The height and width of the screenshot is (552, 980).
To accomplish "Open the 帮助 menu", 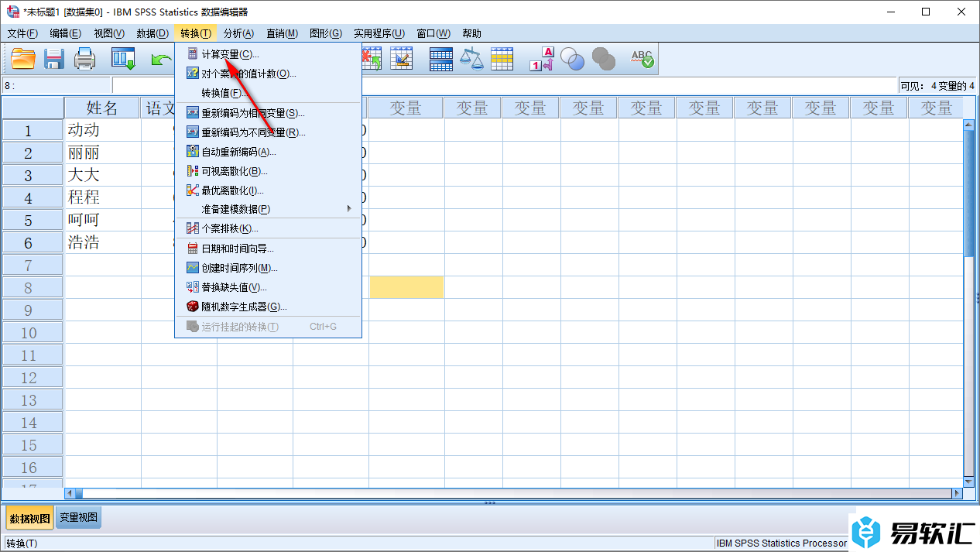I will (471, 33).
